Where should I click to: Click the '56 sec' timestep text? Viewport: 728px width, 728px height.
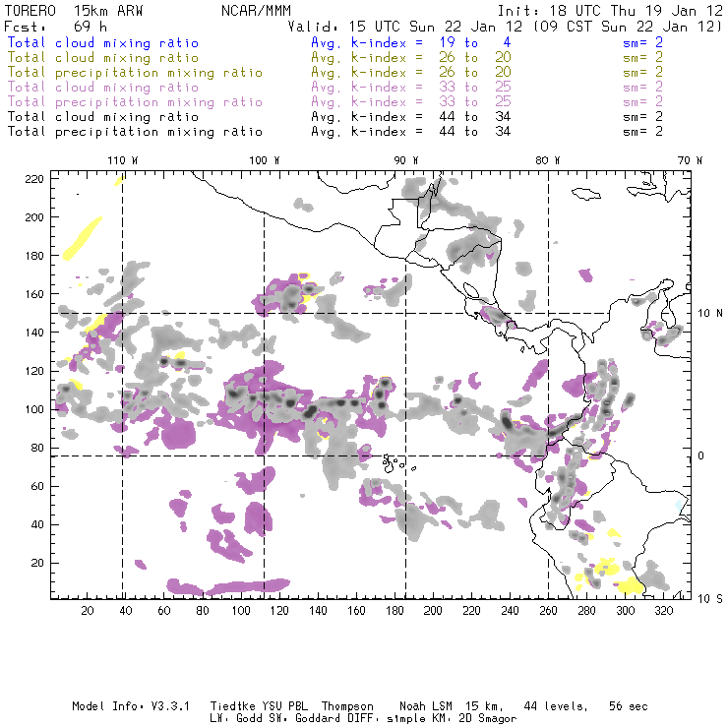[629, 706]
